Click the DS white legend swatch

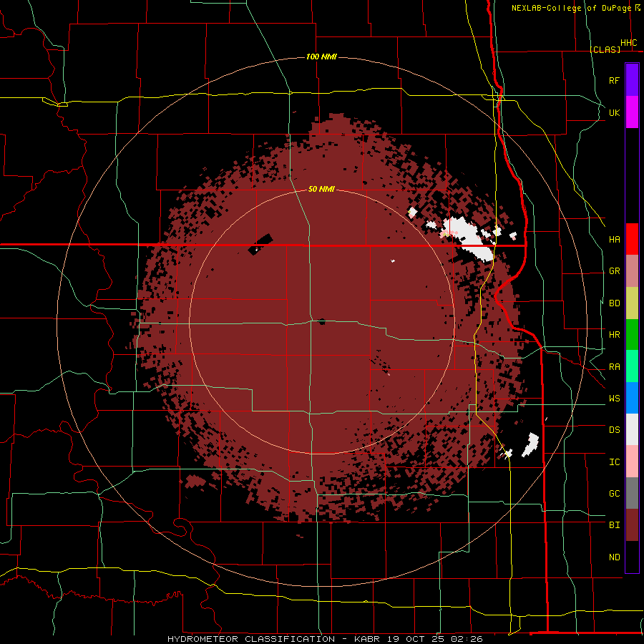(x=632, y=429)
